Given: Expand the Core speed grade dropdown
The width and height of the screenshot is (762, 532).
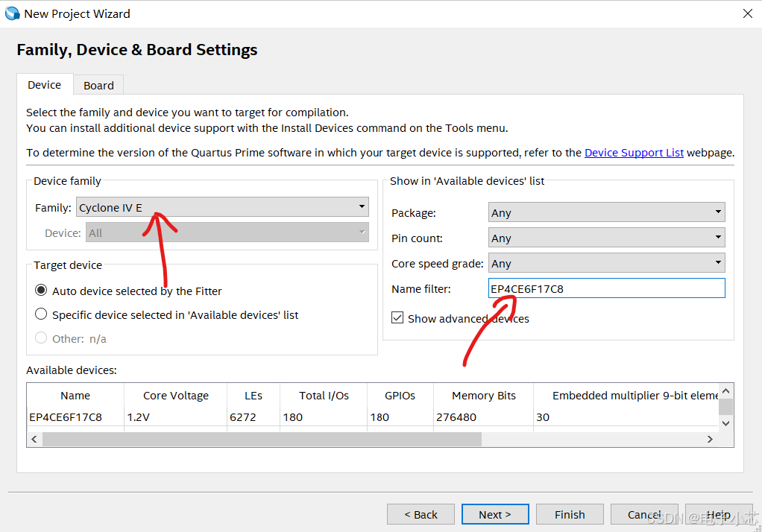Looking at the screenshot, I should (607, 263).
